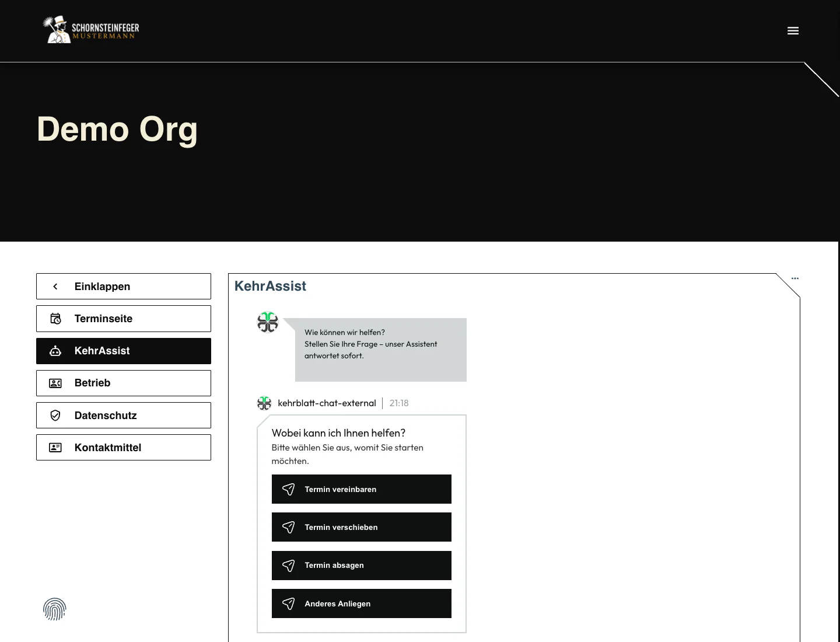Viewport: 840px width, 642px height.
Task: Click the Terminseite calendar icon
Action: pyautogui.click(x=55, y=319)
